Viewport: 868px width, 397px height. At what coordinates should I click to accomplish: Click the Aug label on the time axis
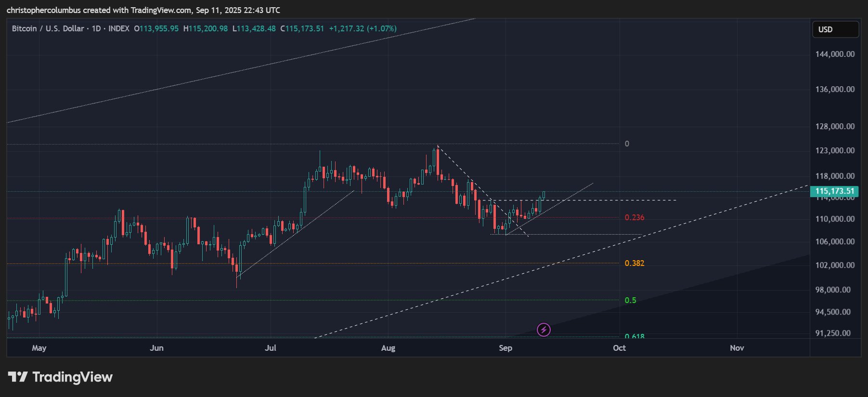pyautogui.click(x=388, y=348)
